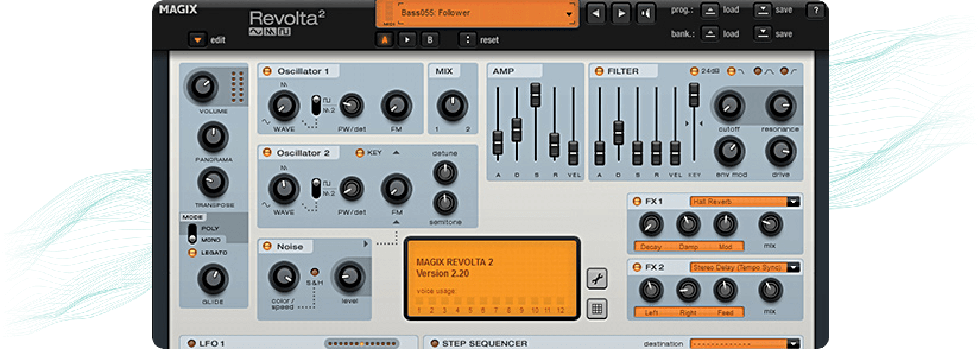The height and width of the screenshot is (349, 980).
Task: Toggle the filter 24dB slope
Action: [694, 71]
